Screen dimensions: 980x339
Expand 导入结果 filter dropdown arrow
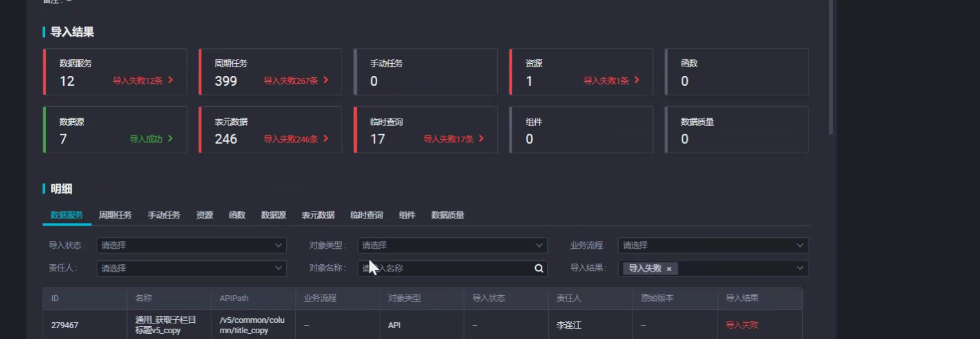click(x=800, y=269)
